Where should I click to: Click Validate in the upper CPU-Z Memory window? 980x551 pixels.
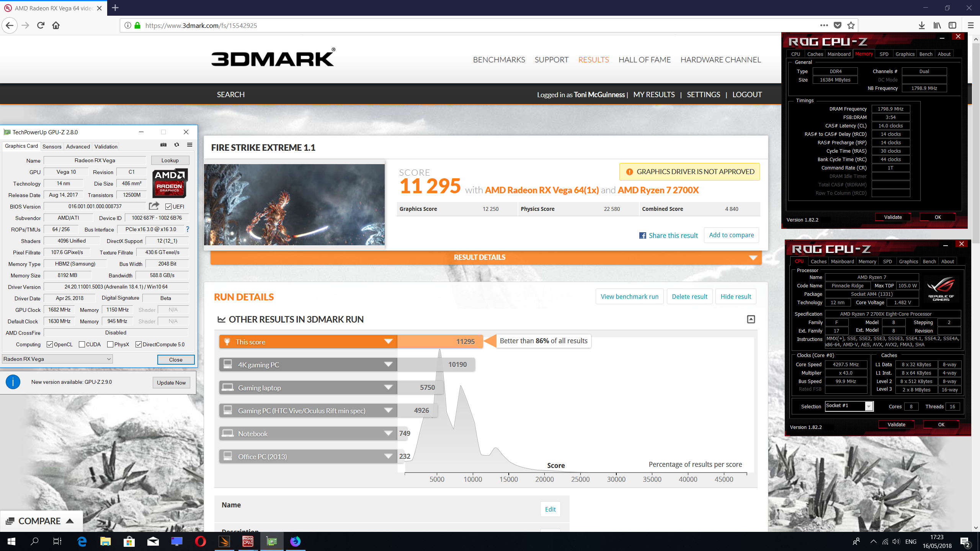[x=893, y=217]
